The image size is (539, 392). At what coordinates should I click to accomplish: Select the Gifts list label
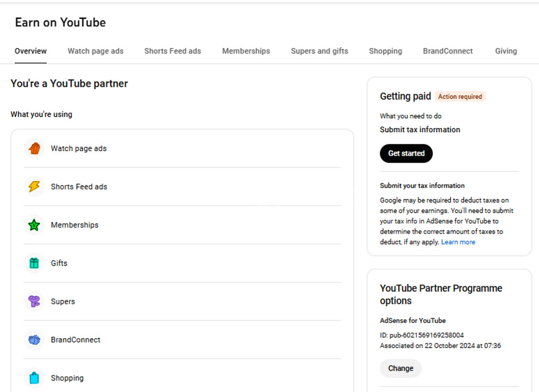coord(59,263)
